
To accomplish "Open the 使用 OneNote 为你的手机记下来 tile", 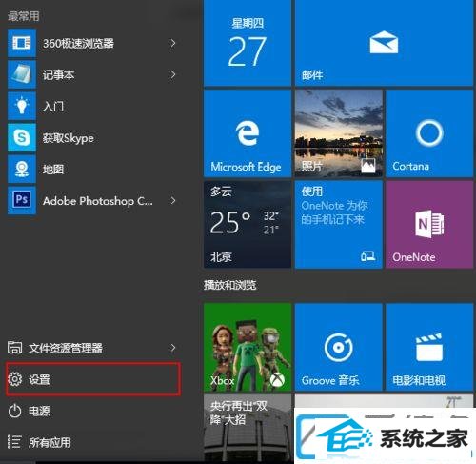I will (x=338, y=225).
